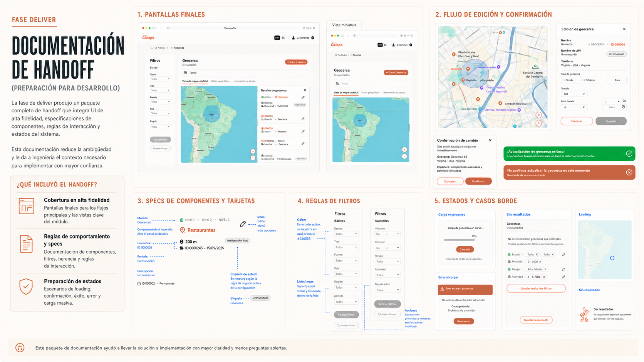This screenshot has width=644, height=362.
Task: Open the Estado dropdown in the Básicos filters
Action: tap(346, 234)
